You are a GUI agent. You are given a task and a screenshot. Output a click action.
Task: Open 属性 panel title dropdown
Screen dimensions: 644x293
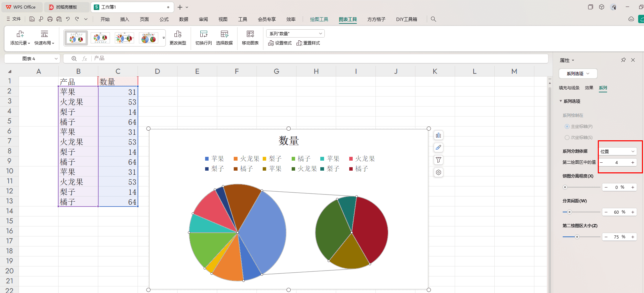click(x=573, y=60)
